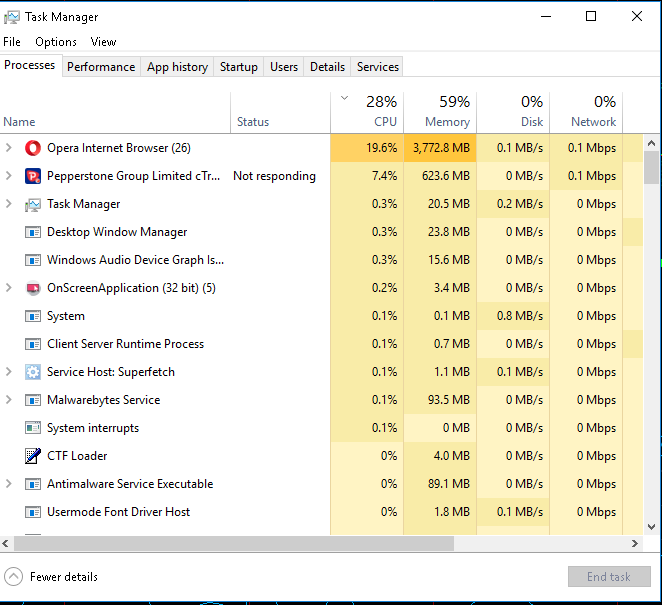Expand the Task Manager process entry
Viewport: 662px width, 605px height.
(8, 204)
